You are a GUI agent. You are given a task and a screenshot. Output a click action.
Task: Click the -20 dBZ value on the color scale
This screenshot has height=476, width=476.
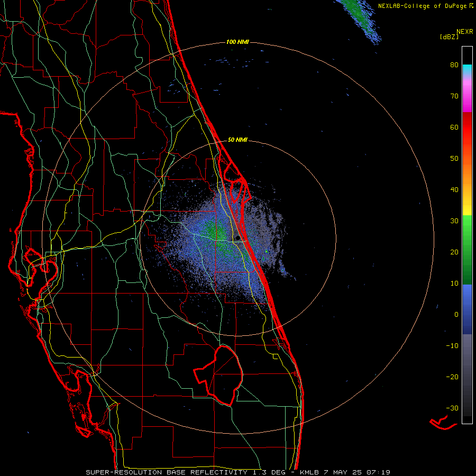click(452, 377)
